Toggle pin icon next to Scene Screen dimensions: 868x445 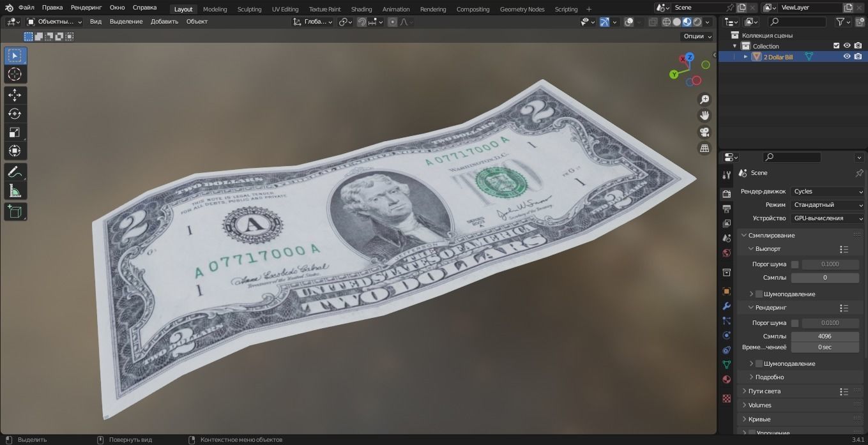click(859, 173)
